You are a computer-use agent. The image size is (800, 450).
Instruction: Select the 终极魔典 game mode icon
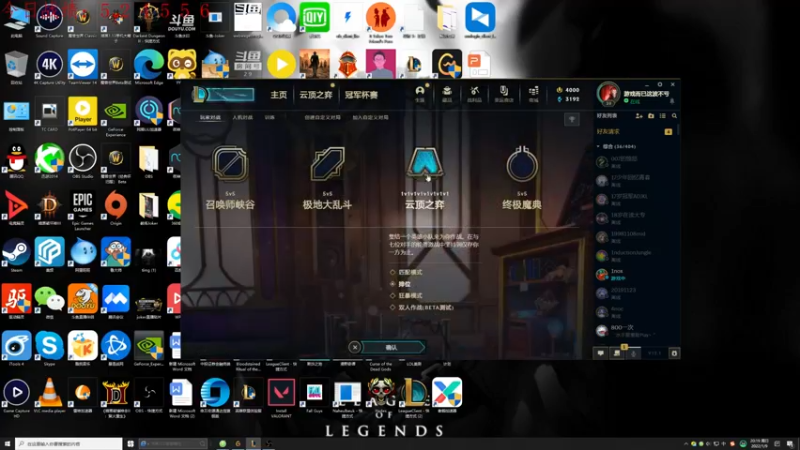click(x=522, y=164)
